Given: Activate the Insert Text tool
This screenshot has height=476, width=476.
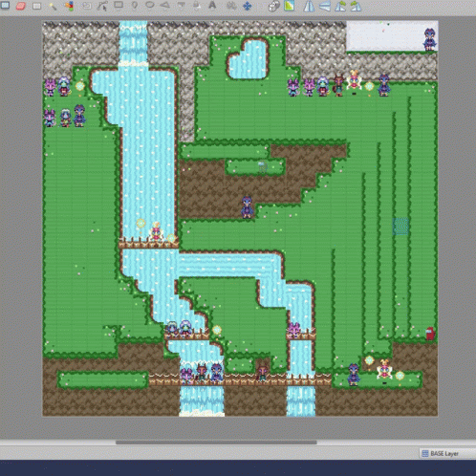Looking at the screenshot, I should pyautogui.click(x=212, y=6).
